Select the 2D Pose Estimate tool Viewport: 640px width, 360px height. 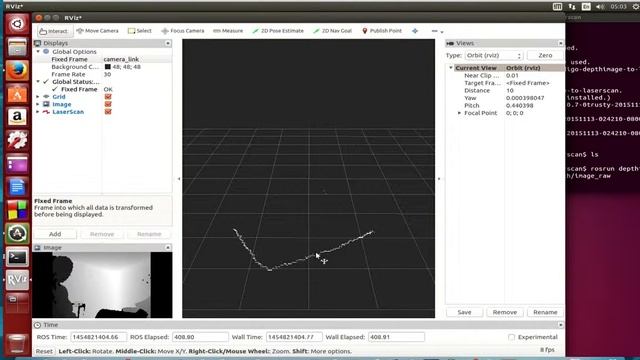tap(278, 31)
